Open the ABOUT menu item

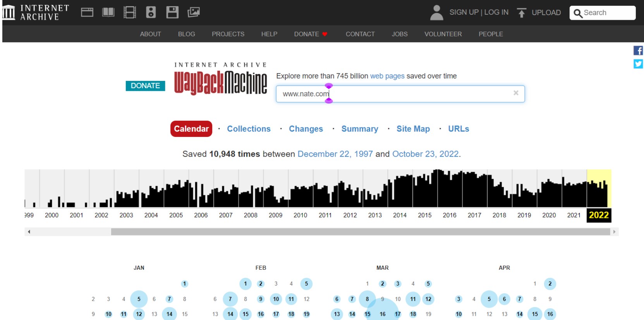click(151, 34)
